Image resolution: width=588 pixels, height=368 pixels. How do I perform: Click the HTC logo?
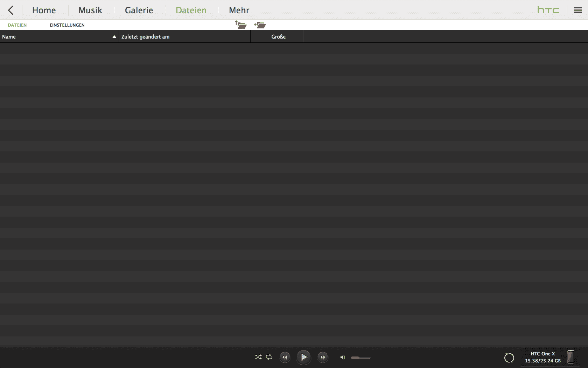pyautogui.click(x=548, y=10)
